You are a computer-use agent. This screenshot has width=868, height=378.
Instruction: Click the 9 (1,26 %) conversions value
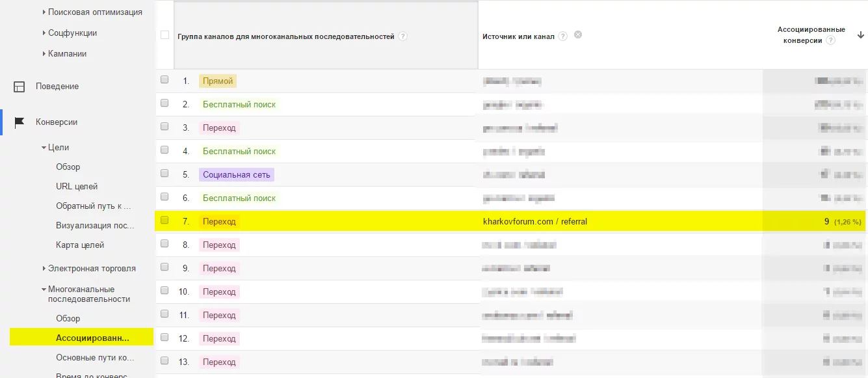(x=843, y=222)
